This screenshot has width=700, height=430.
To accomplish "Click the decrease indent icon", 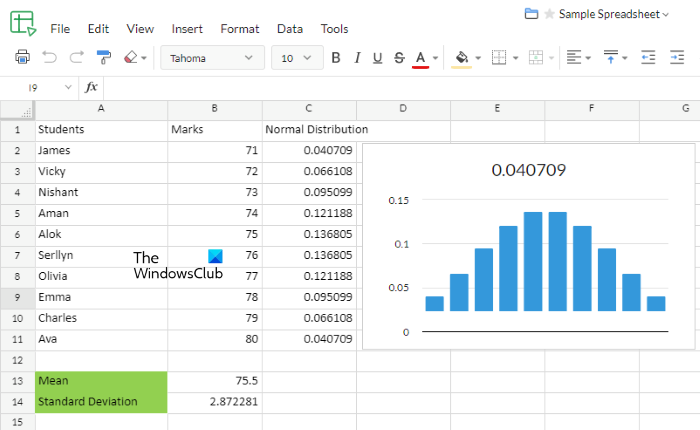I will tap(648, 58).
